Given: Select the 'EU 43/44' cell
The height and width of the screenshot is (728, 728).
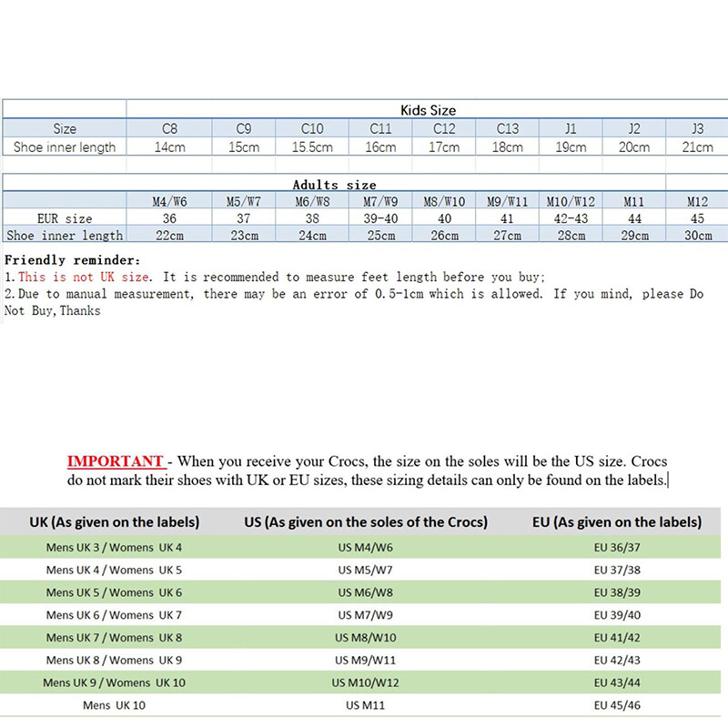Looking at the screenshot, I should [617, 682].
